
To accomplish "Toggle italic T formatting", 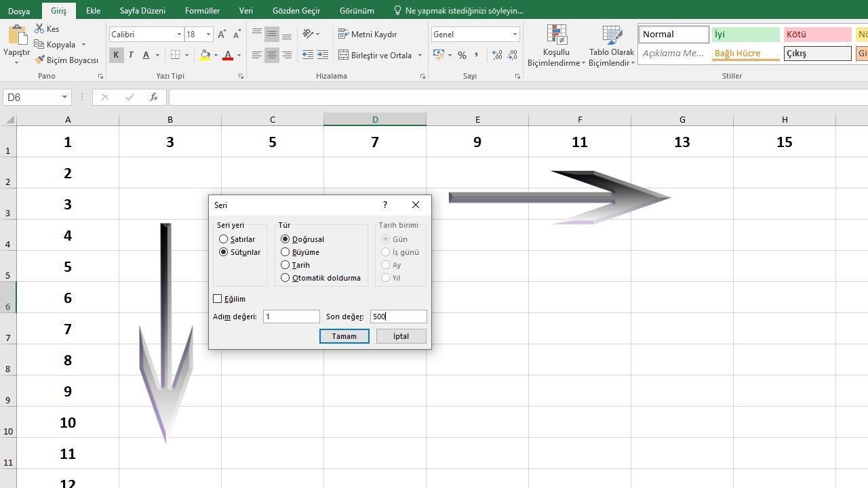I will pyautogui.click(x=132, y=56).
